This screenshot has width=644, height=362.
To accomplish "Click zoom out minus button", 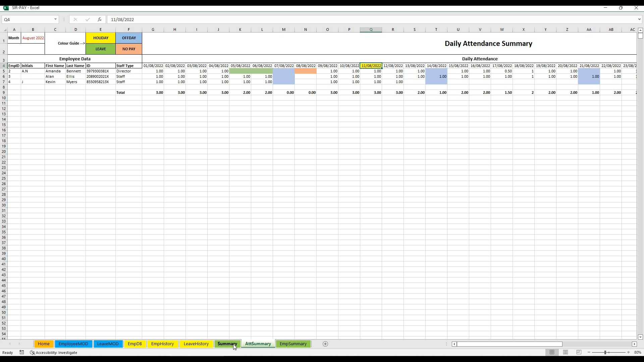I will coord(589,352).
